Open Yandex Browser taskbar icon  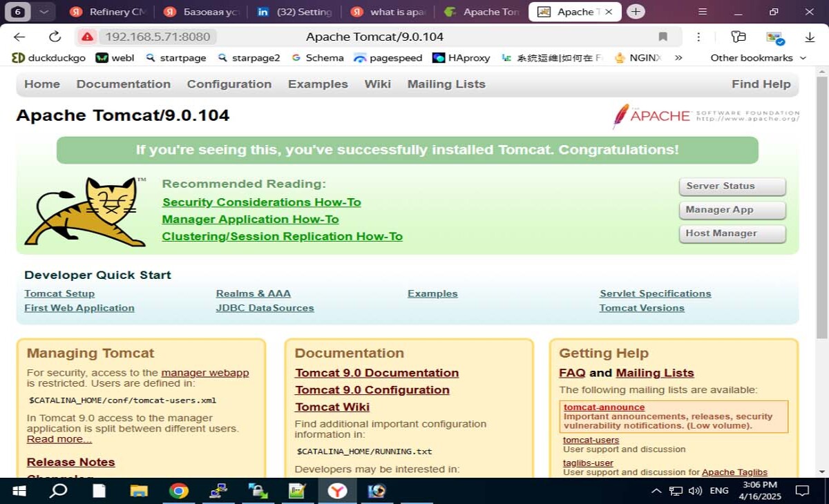pyautogui.click(x=337, y=491)
